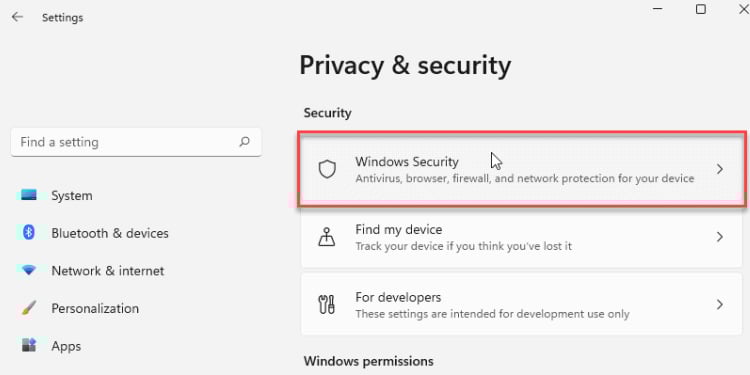The image size is (750, 375).
Task: Click the For developers tools icon
Action: (x=327, y=304)
